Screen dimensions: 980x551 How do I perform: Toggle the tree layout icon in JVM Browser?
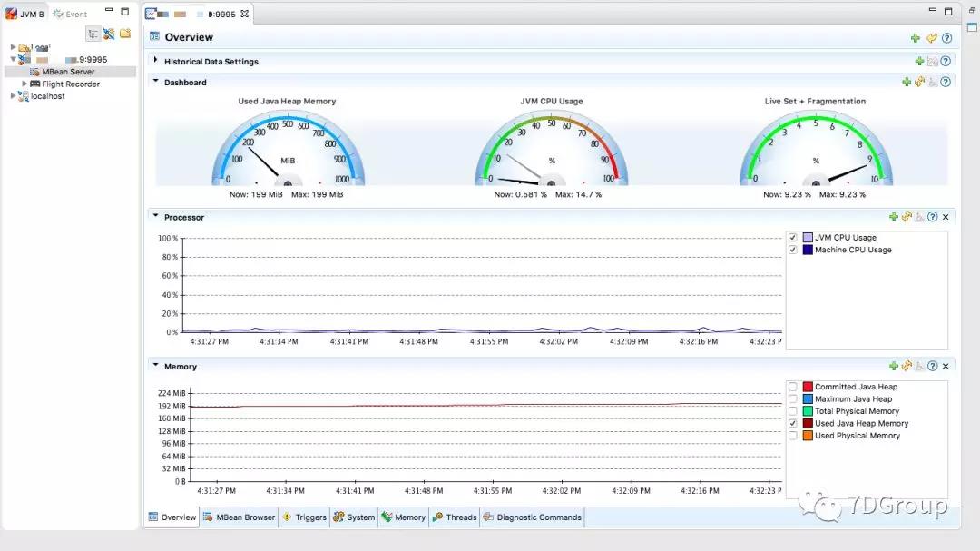pyautogui.click(x=93, y=34)
